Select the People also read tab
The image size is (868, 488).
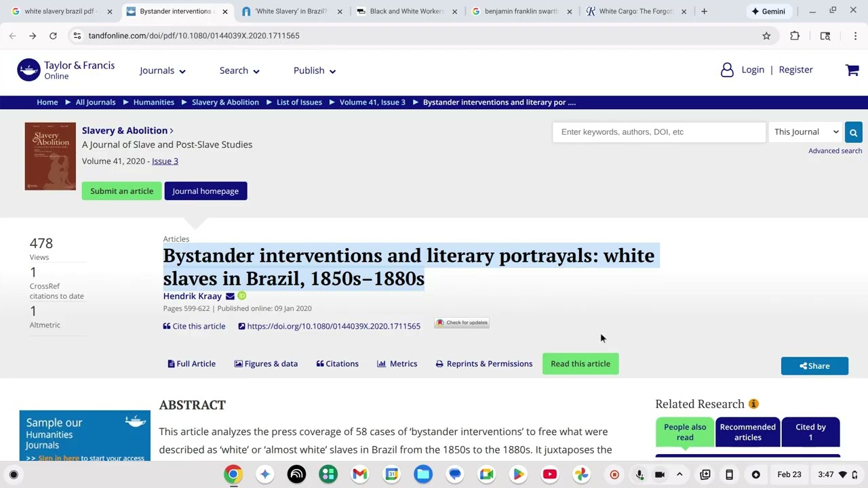(685, 432)
